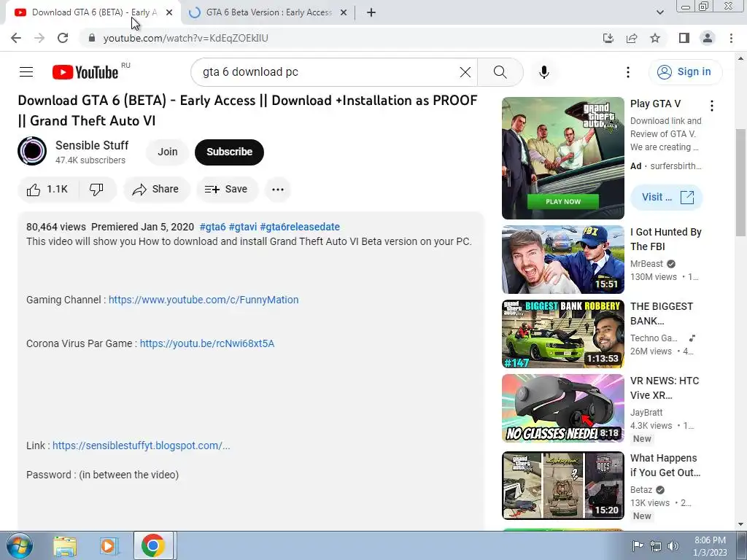Launch Windows Media Player from the taskbar
This screenshot has width=747, height=560.
tap(109, 545)
